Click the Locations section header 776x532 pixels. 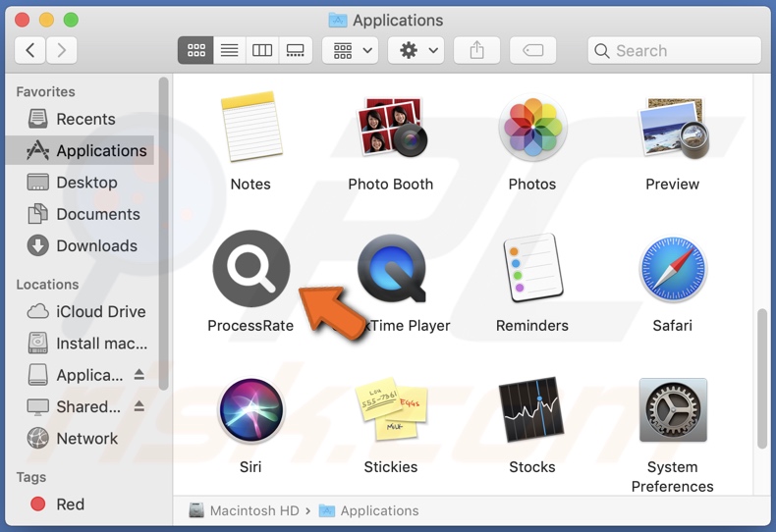(47, 285)
